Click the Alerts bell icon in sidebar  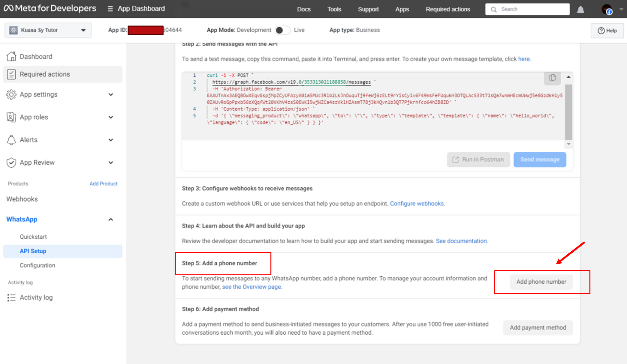pyautogui.click(x=11, y=140)
